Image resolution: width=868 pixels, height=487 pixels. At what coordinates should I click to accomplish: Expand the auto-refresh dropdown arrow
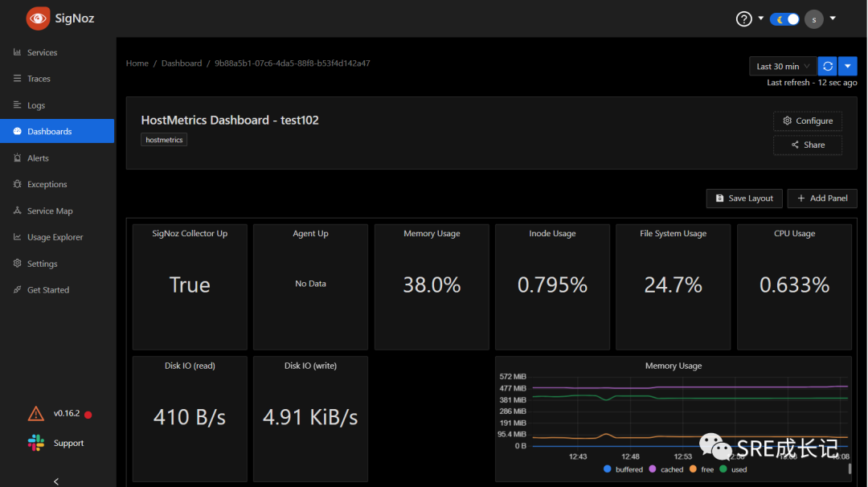(x=848, y=67)
